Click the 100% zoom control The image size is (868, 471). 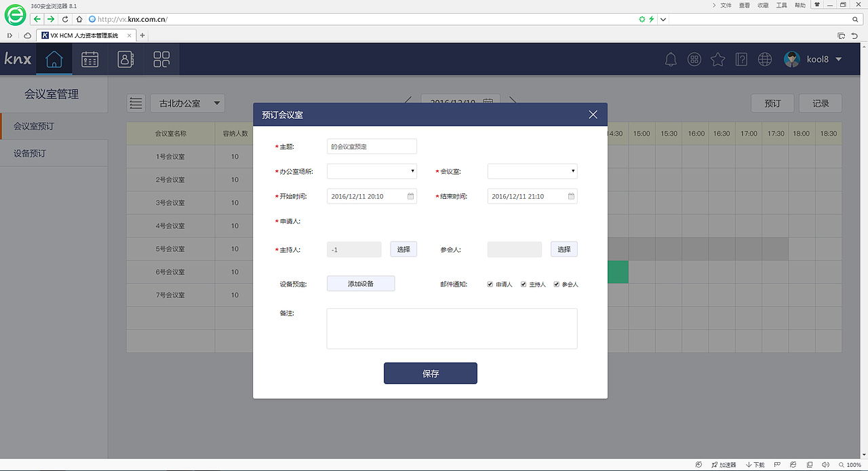tap(850, 465)
